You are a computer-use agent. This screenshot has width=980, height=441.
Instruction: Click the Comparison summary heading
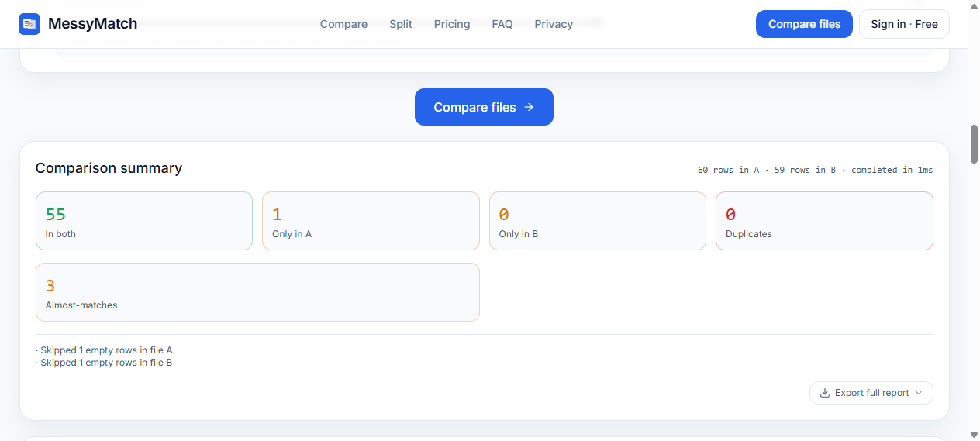tap(109, 168)
